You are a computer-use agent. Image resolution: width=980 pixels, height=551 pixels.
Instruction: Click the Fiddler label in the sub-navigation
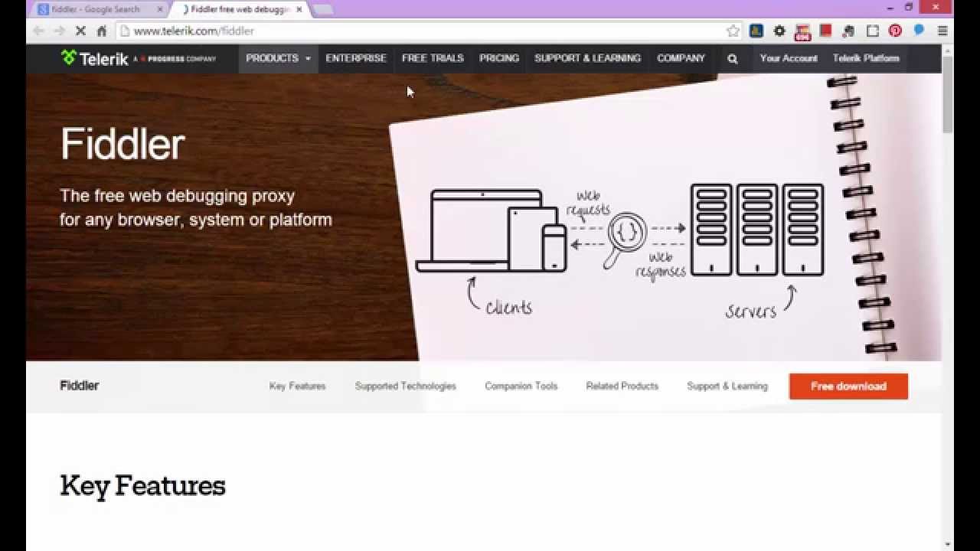tap(80, 386)
